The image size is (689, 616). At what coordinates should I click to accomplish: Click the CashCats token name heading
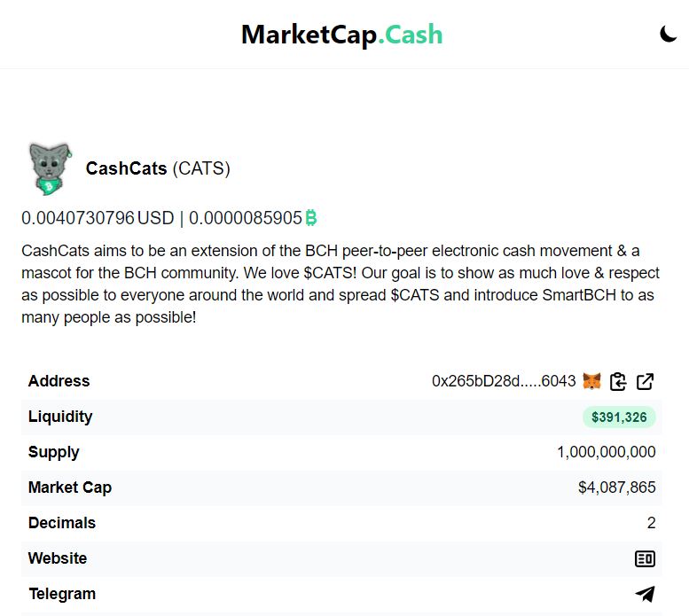(x=126, y=168)
